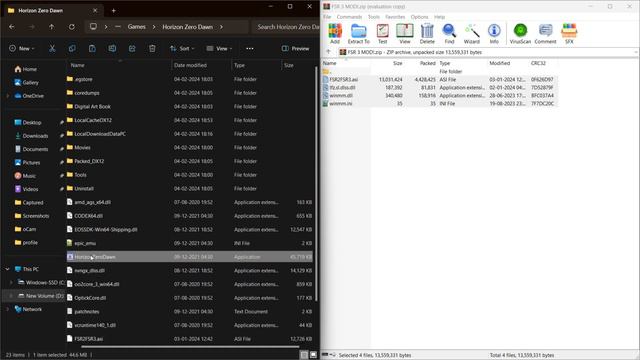The image size is (640, 360).
Task: Click the Explorer vertical scrollbar
Action: click(x=316, y=184)
